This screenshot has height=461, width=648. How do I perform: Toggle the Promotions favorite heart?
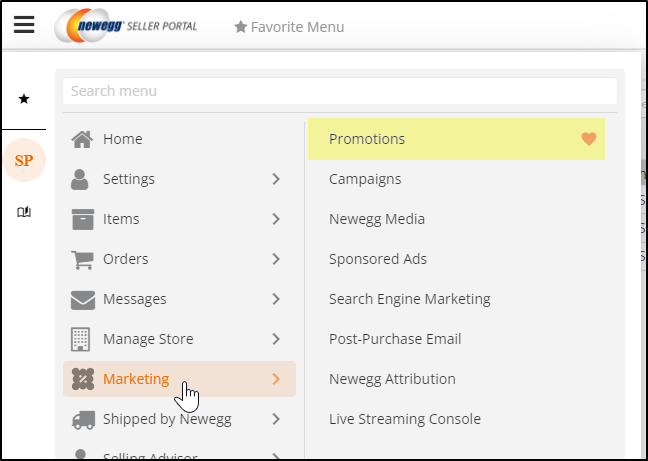(x=589, y=139)
